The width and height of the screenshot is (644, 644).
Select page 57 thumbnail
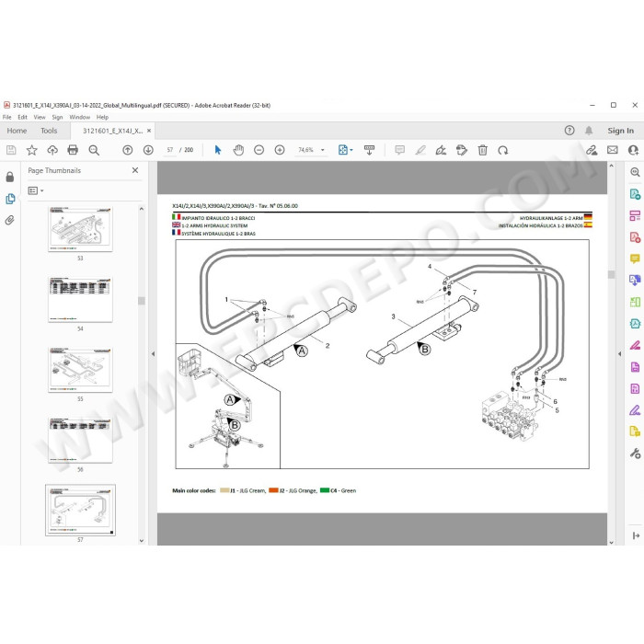click(x=80, y=510)
